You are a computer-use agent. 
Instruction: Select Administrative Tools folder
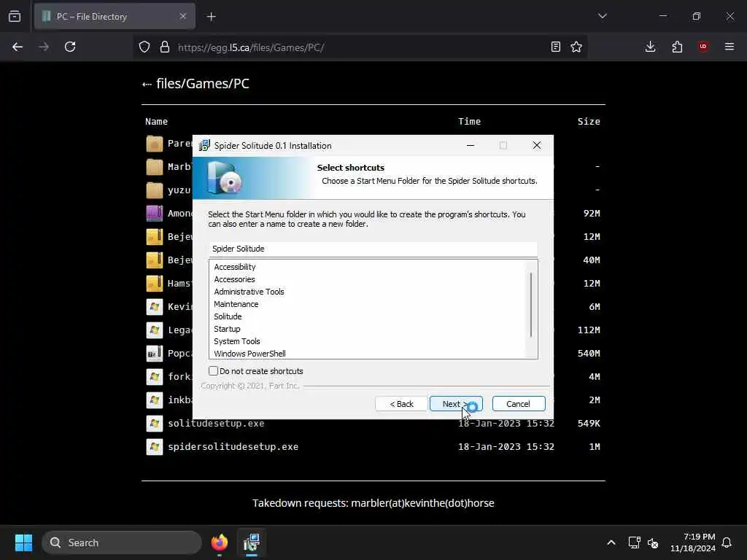(x=249, y=292)
